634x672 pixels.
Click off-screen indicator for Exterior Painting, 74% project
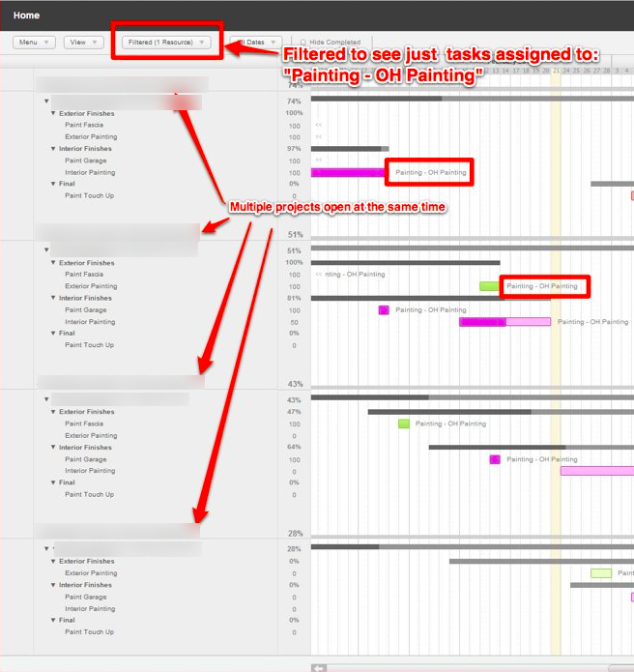[318, 137]
